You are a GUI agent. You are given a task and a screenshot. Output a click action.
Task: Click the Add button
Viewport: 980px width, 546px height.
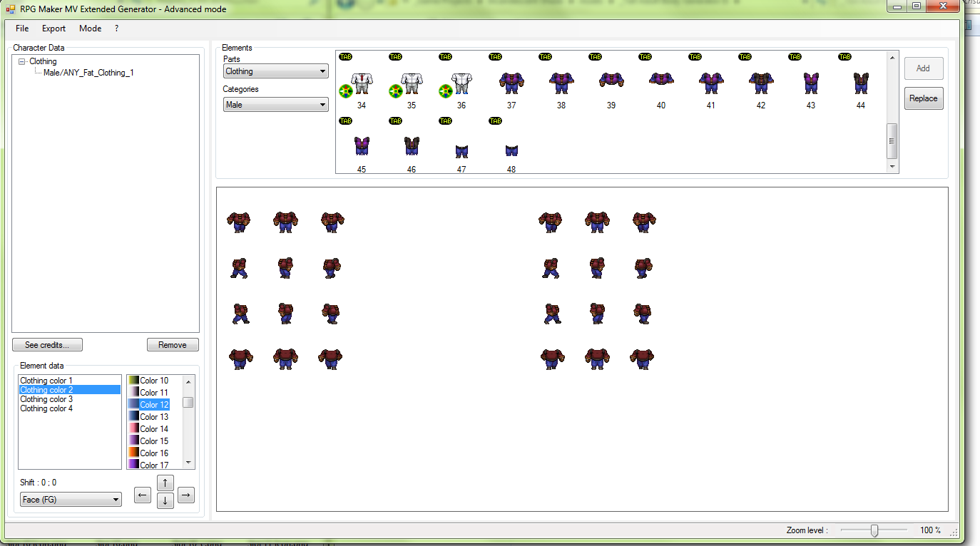point(924,68)
